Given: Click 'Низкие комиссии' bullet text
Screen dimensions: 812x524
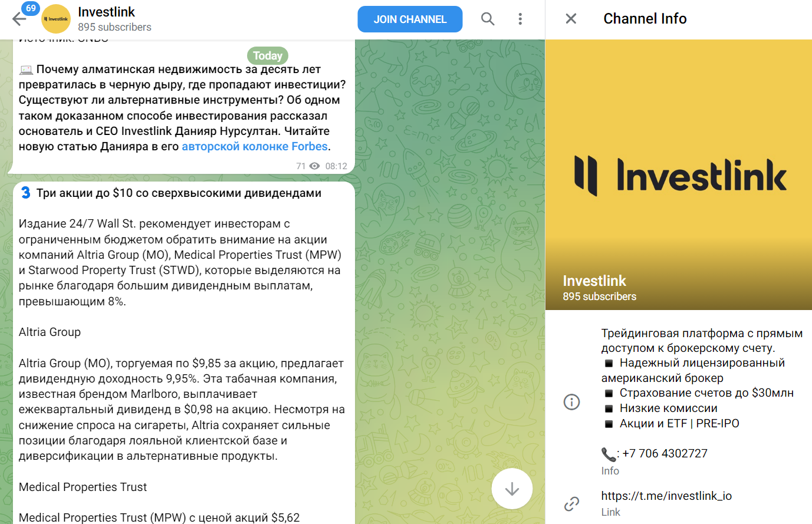Looking at the screenshot, I should (669, 408).
